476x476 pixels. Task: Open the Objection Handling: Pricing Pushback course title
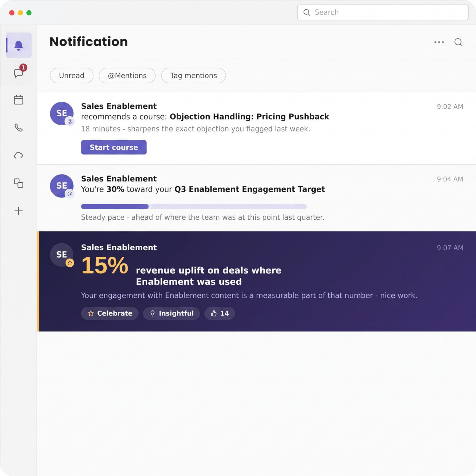coord(249,117)
